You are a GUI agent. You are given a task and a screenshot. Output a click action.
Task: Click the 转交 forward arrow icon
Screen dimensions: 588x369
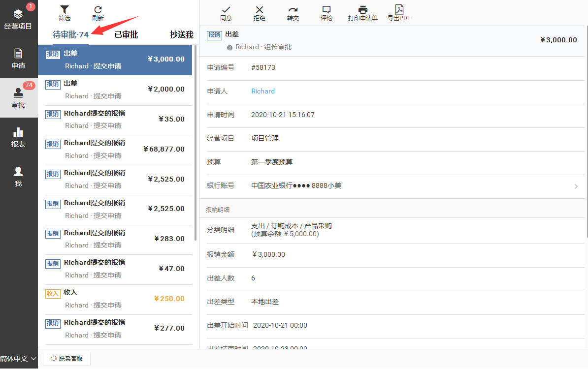[x=293, y=10]
